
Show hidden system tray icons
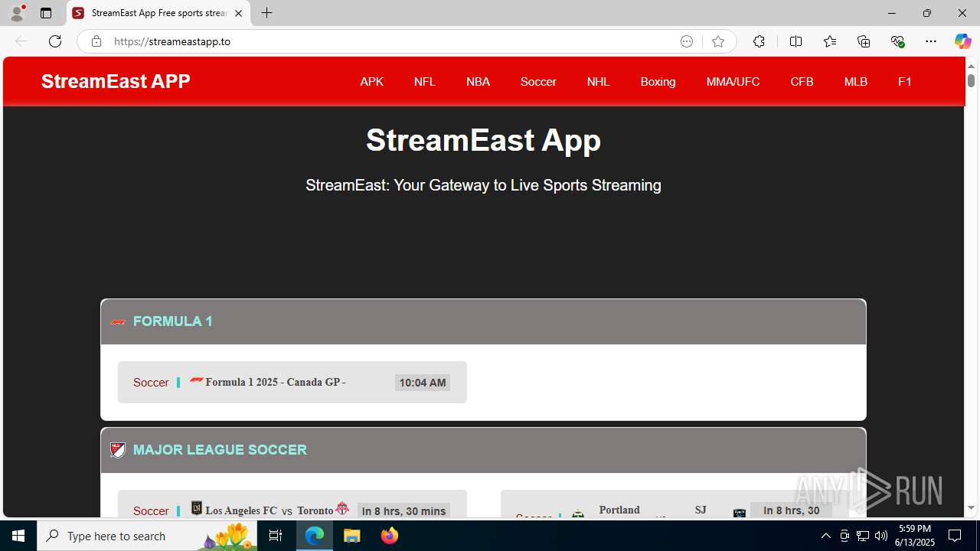point(825,536)
